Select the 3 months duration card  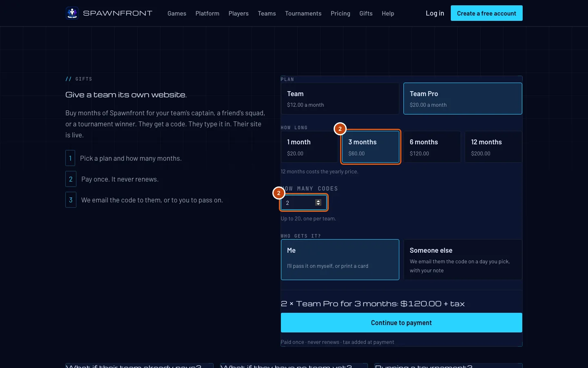point(371,147)
